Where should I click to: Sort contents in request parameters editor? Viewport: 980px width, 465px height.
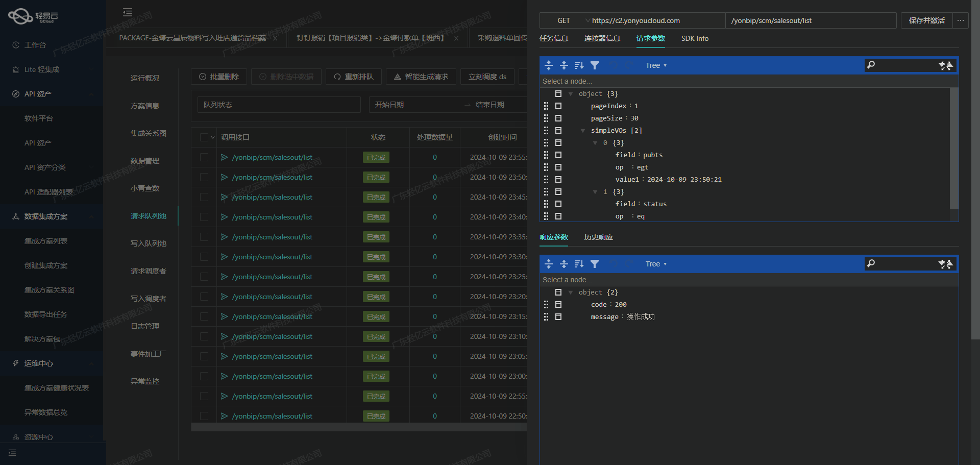tap(579, 65)
